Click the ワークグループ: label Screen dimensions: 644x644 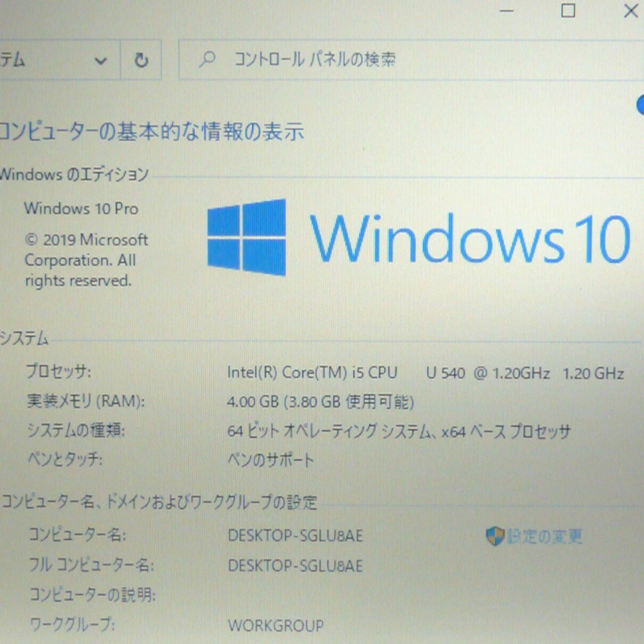click(x=71, y=624)
